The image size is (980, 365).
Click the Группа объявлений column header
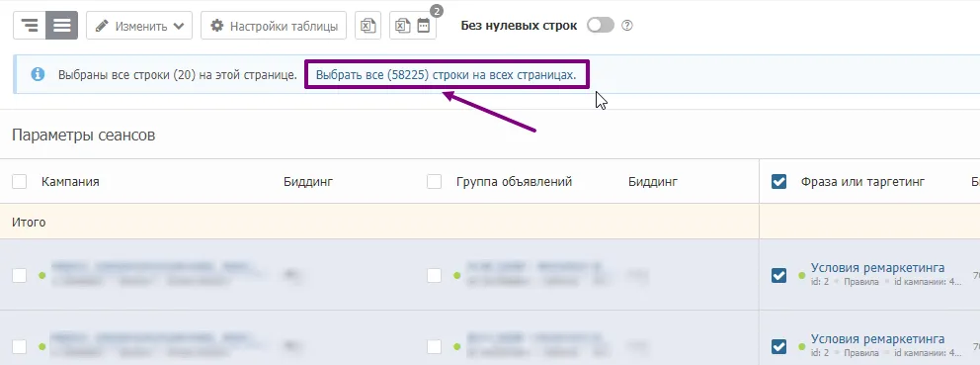(514, 182)
